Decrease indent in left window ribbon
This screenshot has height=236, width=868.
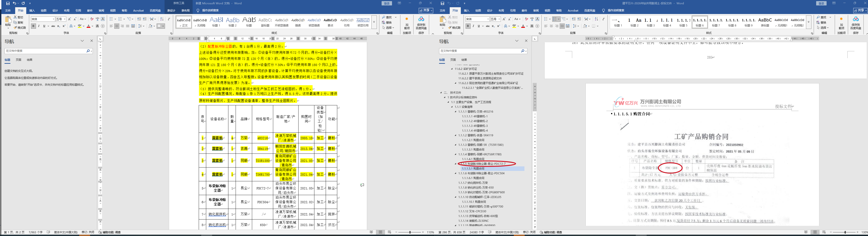coord(139,19)
